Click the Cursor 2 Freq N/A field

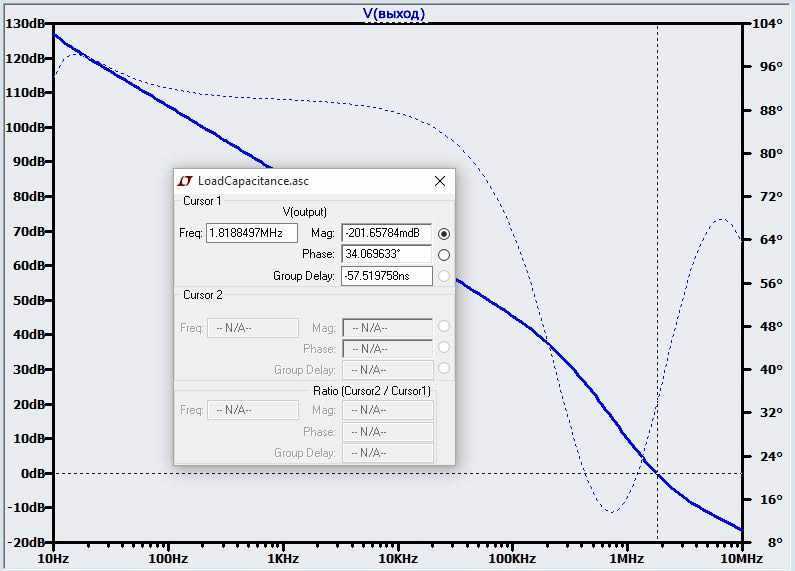tap(252, 328)
